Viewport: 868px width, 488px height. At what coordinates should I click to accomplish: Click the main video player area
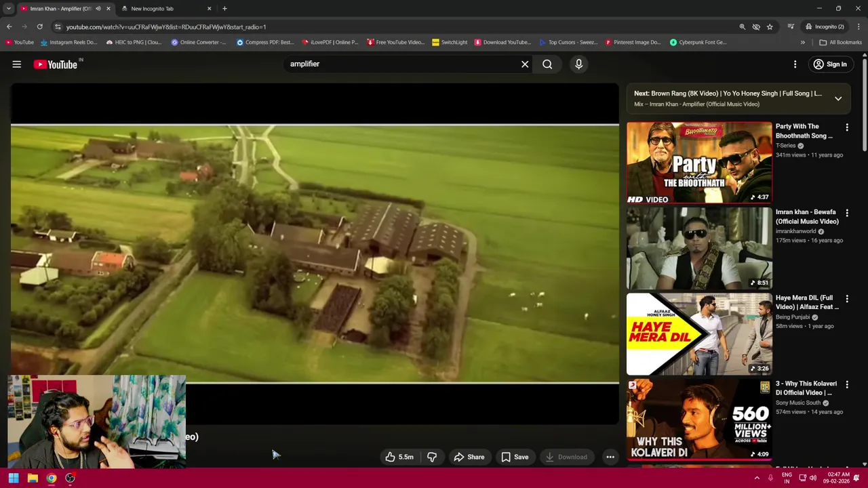pyautogui.click(x=315, y=254)
